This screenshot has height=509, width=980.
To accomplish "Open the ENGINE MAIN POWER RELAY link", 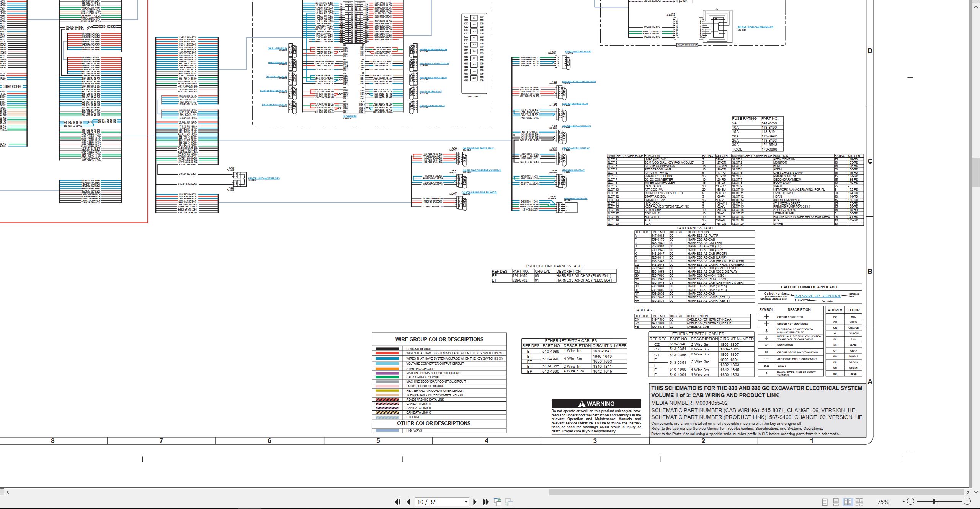I will [478, 148].
